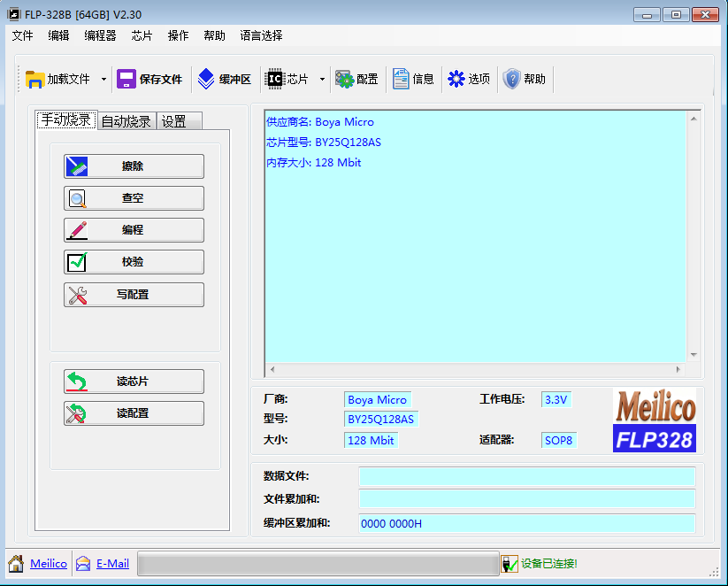Click the progress bar in status bar

pyautogui.click(x=318, y=564)
